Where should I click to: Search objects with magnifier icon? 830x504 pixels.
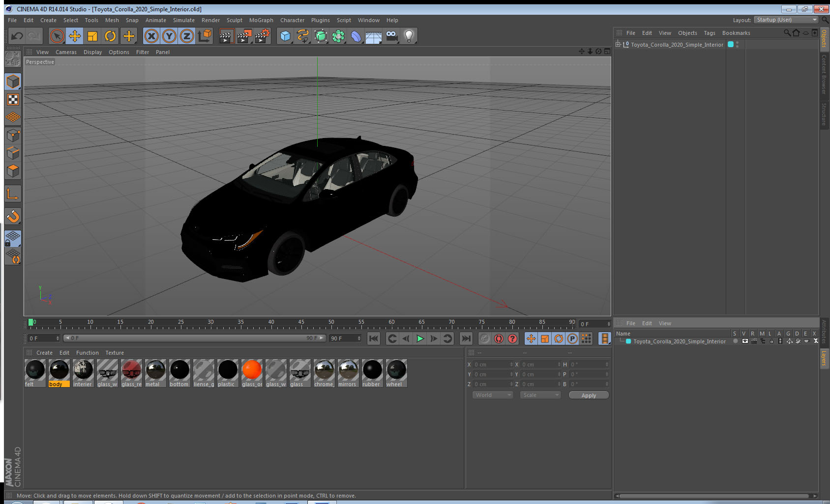(x=787, y=33)
